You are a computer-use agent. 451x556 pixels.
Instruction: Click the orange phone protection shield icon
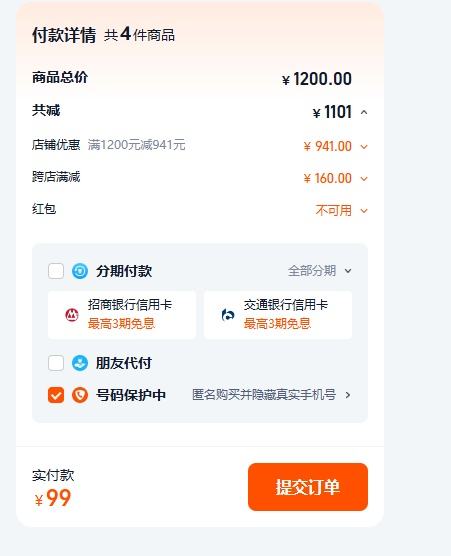pyautogui.click(x=80, y=395)
